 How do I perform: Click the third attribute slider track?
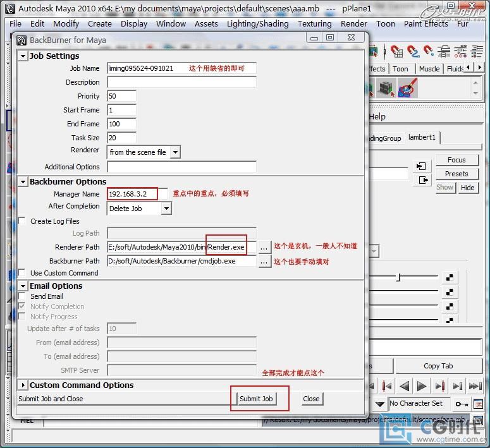tap(404, 305)
